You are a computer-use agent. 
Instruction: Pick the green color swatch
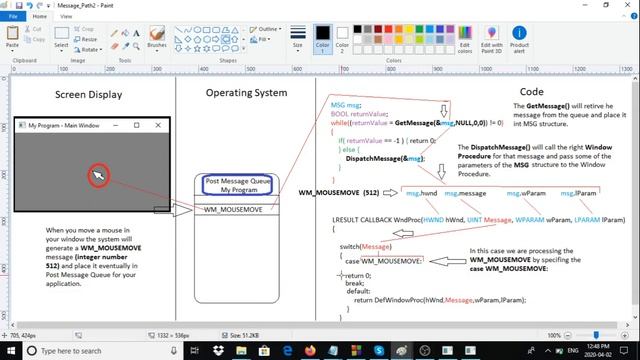point(419,29)
